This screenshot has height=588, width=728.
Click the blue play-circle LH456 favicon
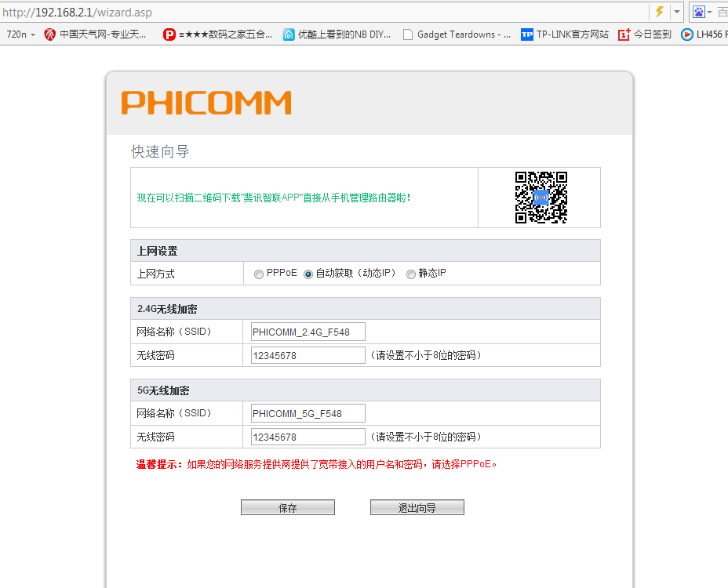coord(687,34)
